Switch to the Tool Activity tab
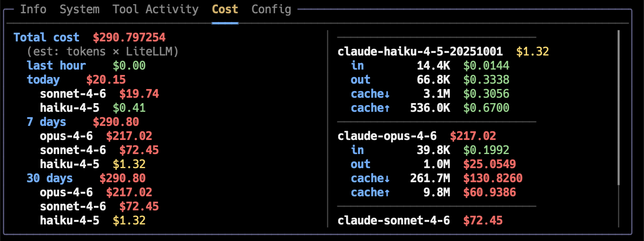Screen dimensions: 644x241 [155, 9]
